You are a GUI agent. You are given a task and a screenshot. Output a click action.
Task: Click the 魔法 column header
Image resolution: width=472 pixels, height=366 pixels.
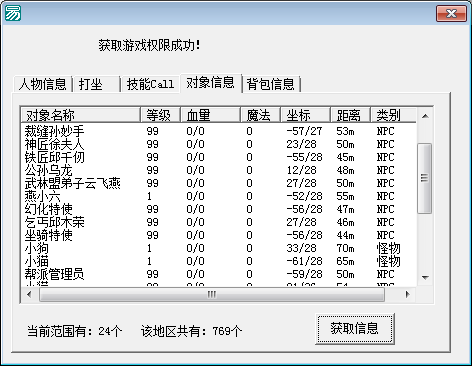click(x=260, y=115)
